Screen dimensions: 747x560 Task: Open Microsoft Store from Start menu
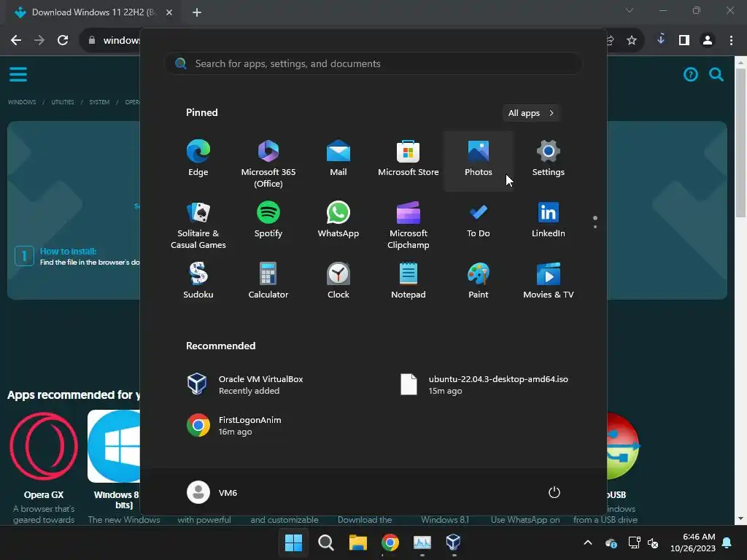coord(409,160)
